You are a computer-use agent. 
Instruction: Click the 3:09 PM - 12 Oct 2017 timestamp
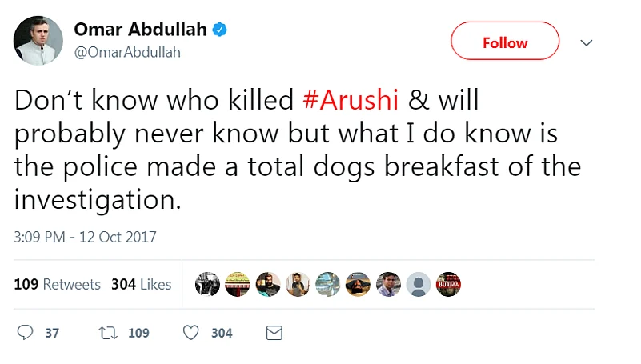pos(86,237)
